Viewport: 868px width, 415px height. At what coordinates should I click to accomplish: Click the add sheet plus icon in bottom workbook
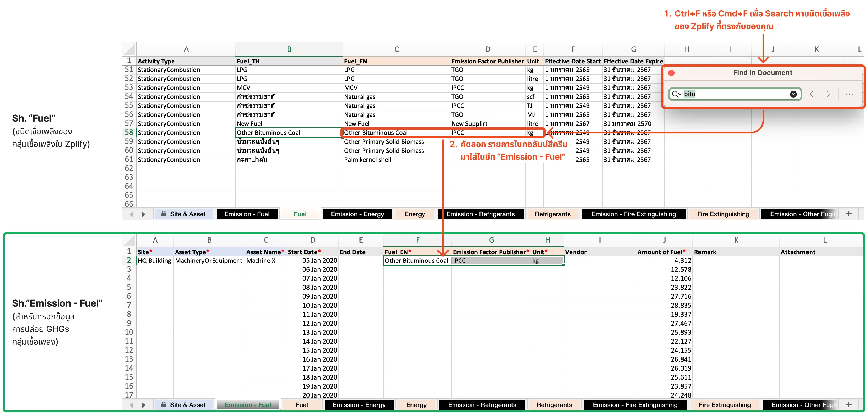[x=849, y=404]
